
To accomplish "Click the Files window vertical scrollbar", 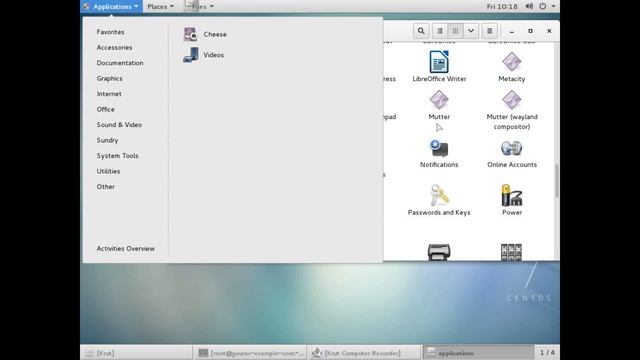I will click(556, 181).
